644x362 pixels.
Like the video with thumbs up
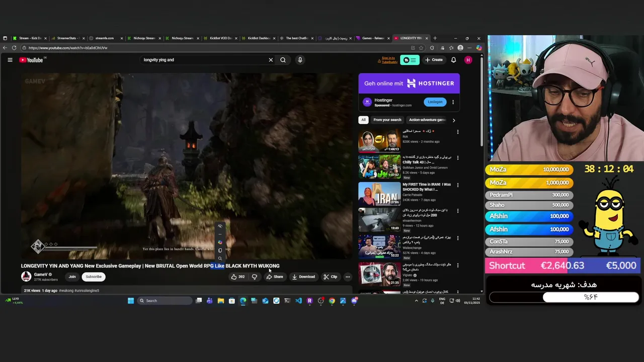tap(238, 277)
